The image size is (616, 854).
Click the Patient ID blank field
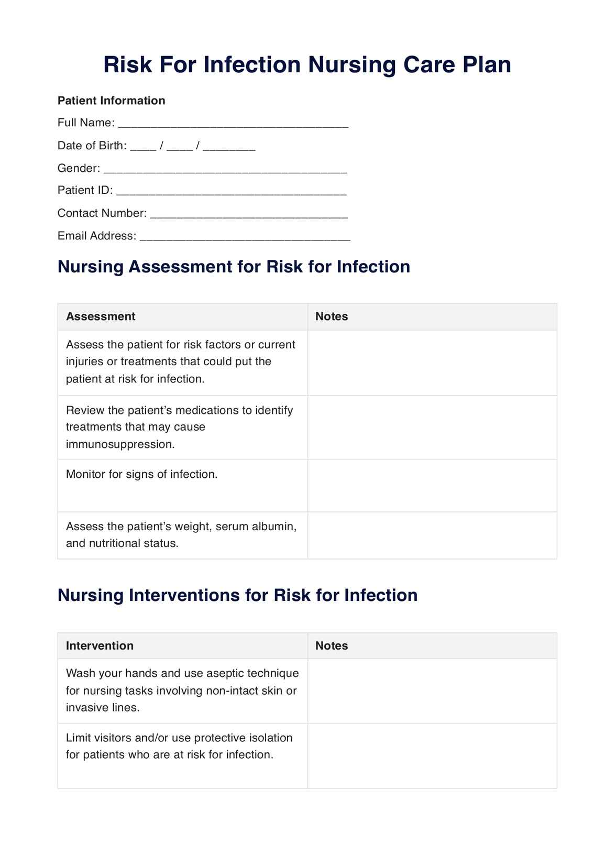point(231,191)
